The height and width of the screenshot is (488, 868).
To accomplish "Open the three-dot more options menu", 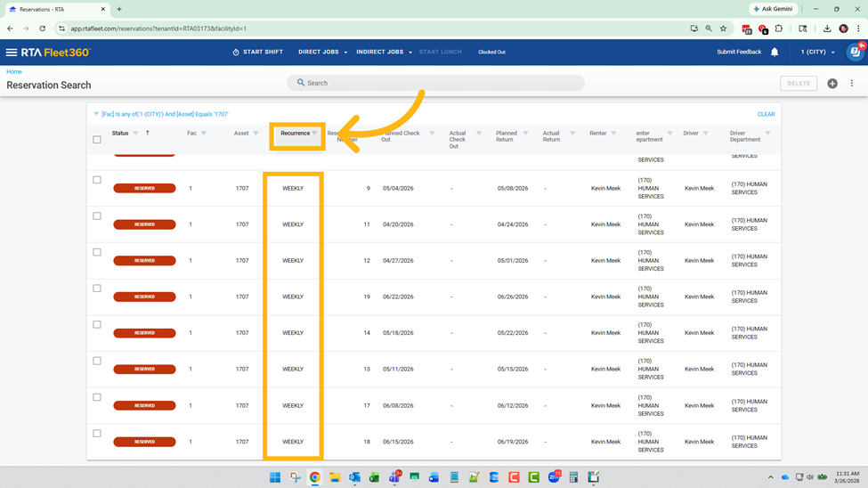I will pyautogui.click(x=852, y=84).
